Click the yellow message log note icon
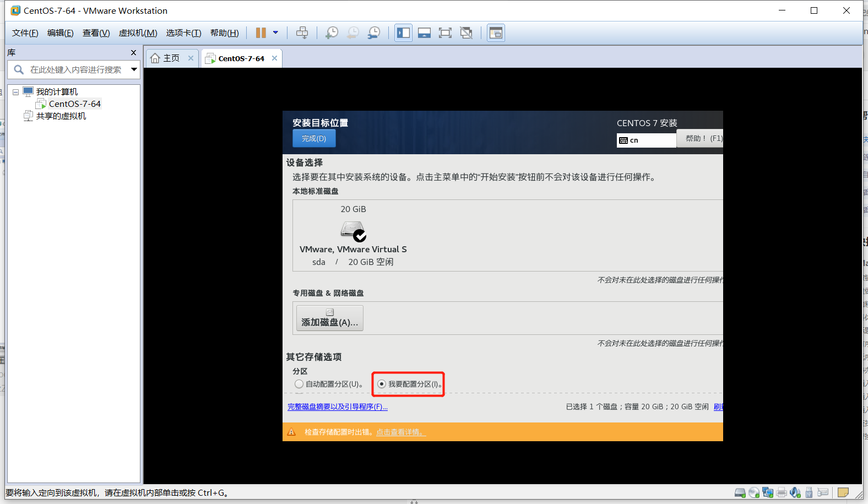The image size is (868, 504). [843, 493]
